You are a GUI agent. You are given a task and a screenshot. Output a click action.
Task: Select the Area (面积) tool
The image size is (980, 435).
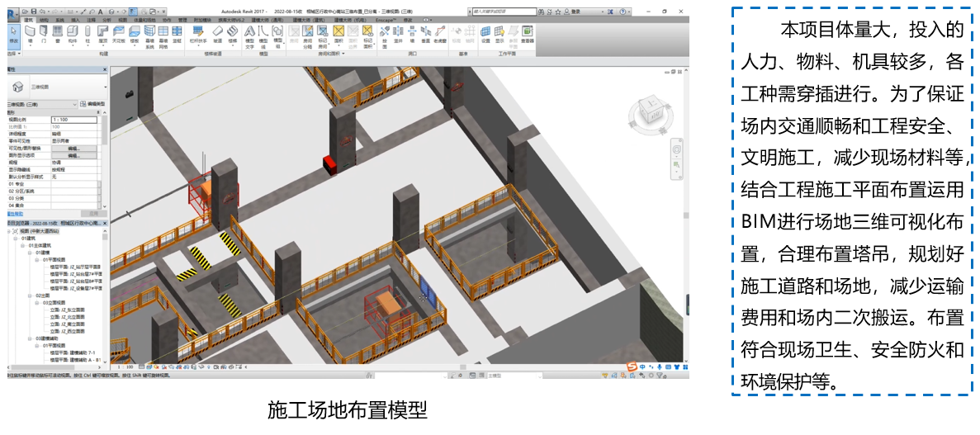point(339,35)
